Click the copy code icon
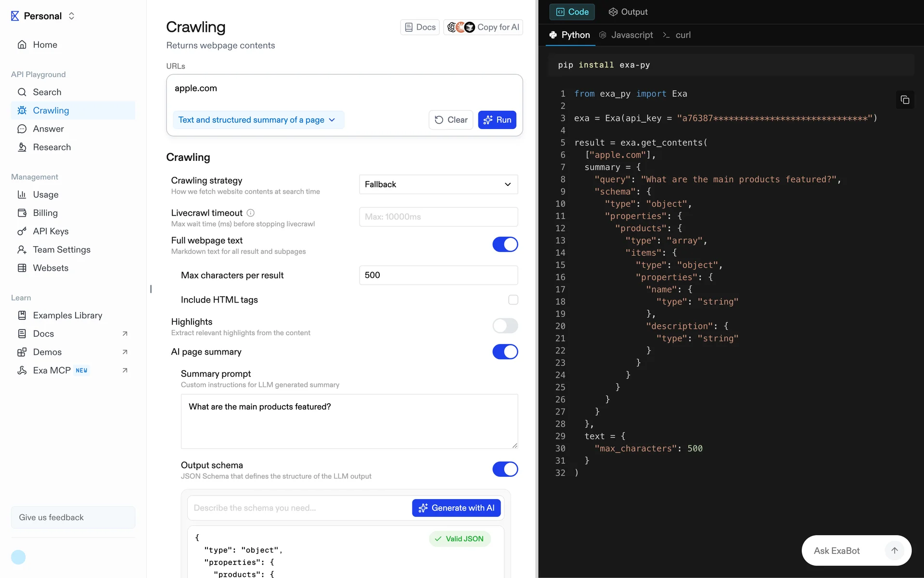 905,100
